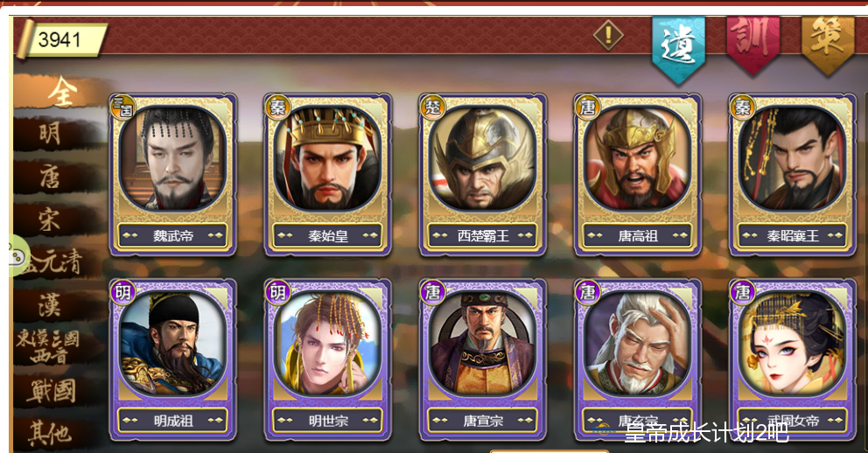Select the 全 category tab

(61, 92)
